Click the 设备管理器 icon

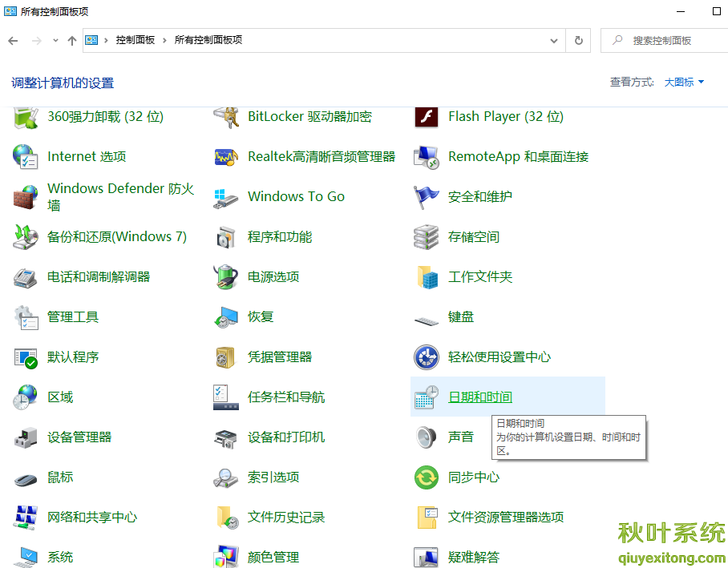tap(26, 437)
